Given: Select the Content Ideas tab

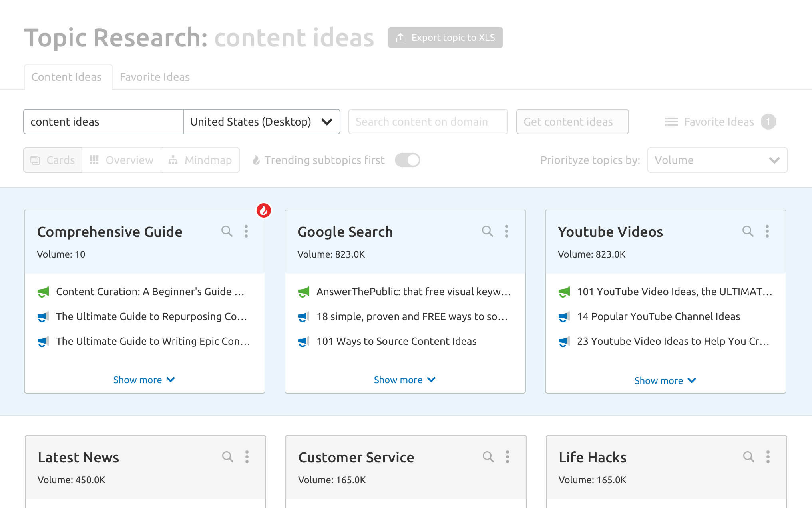Looking at the screenshot, I should [x=67, y=77].
